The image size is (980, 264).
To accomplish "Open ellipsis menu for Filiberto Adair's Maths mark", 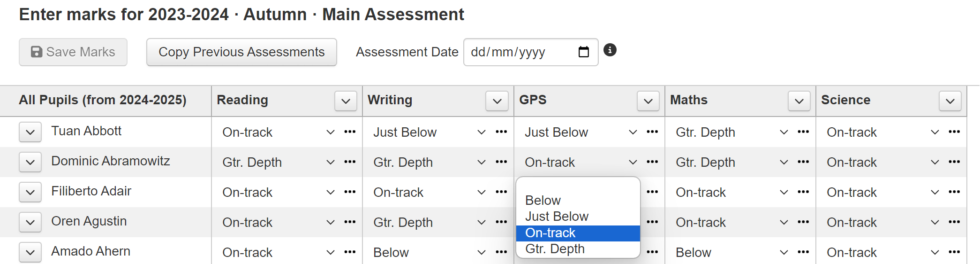I will [803, 192].
